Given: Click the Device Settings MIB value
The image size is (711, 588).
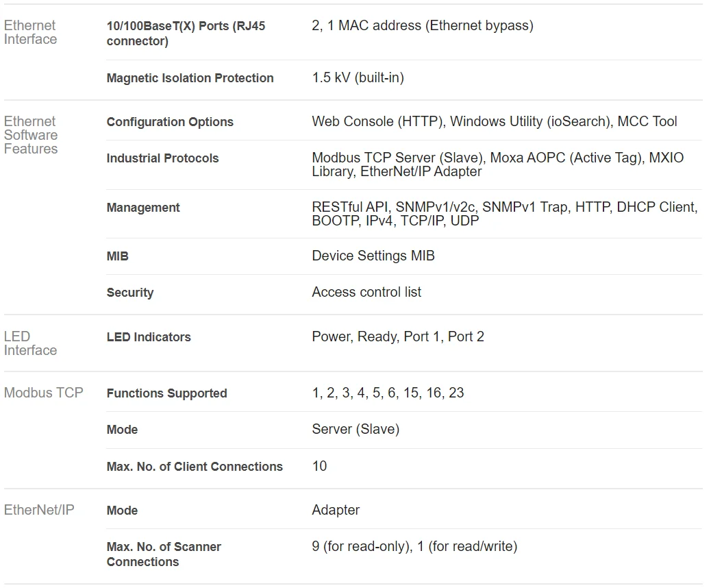Looking at the screenshot, I should (x=373, y=256).
